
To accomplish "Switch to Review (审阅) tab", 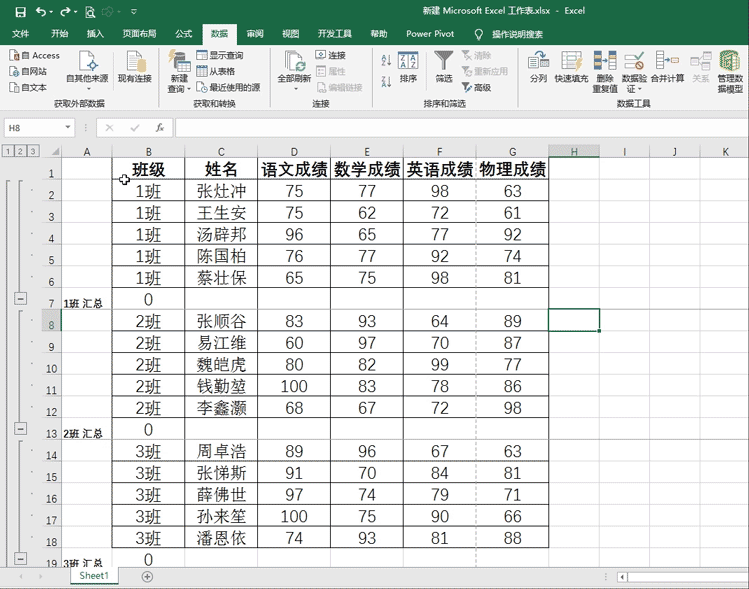I will point(255,34).
